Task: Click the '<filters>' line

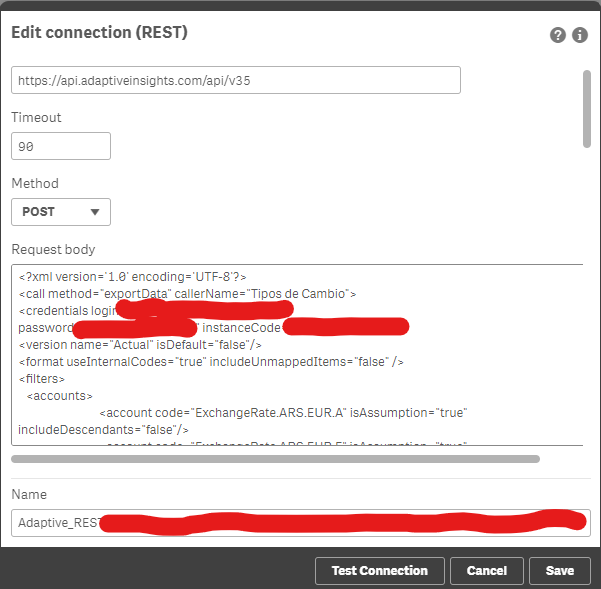Action: click(42, 379)
